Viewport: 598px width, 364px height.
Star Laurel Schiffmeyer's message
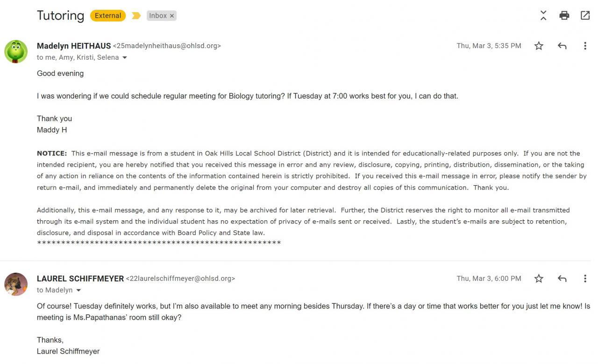pos(539,279)
